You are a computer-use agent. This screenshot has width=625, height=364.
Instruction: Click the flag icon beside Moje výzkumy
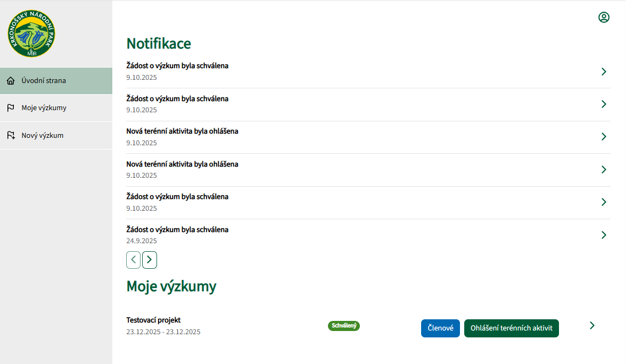pyautogui.click(x=11, y=108)
